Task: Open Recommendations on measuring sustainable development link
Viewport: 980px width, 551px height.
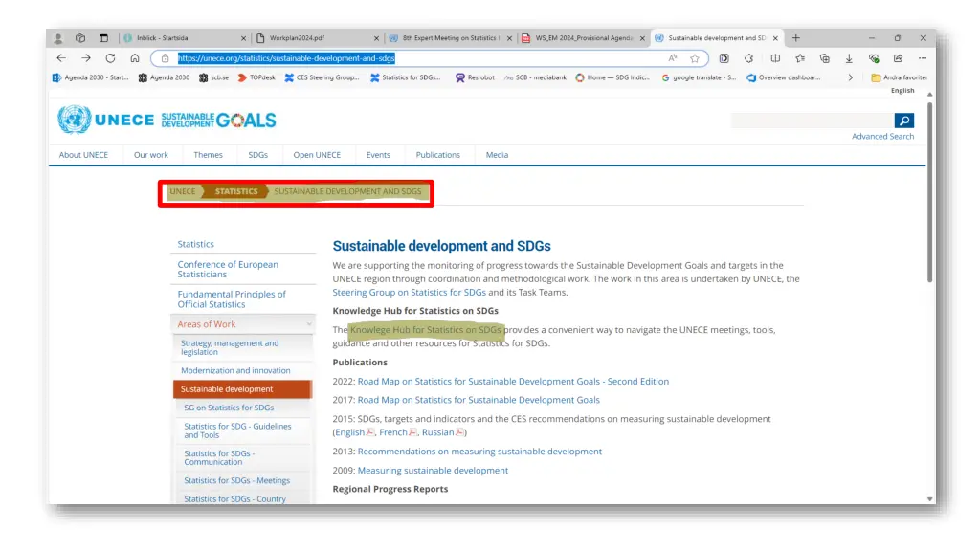Action: coord(479,452)
